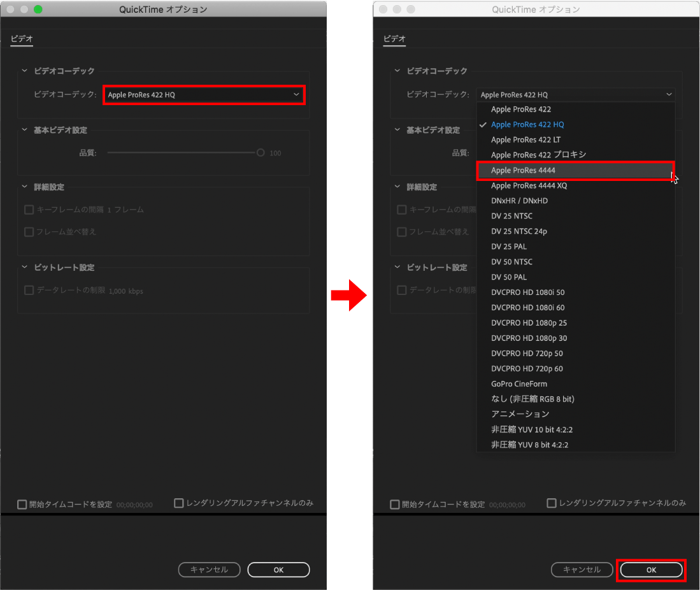
Task: Click the 1,000 kbps data rate value in left dialog
Action: [126, 291]
